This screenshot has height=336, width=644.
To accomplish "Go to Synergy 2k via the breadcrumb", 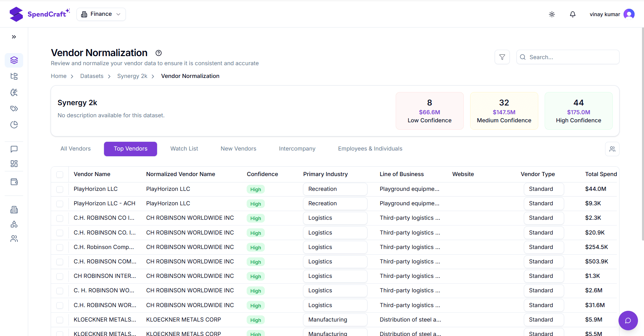I will [x=132, y=76].
